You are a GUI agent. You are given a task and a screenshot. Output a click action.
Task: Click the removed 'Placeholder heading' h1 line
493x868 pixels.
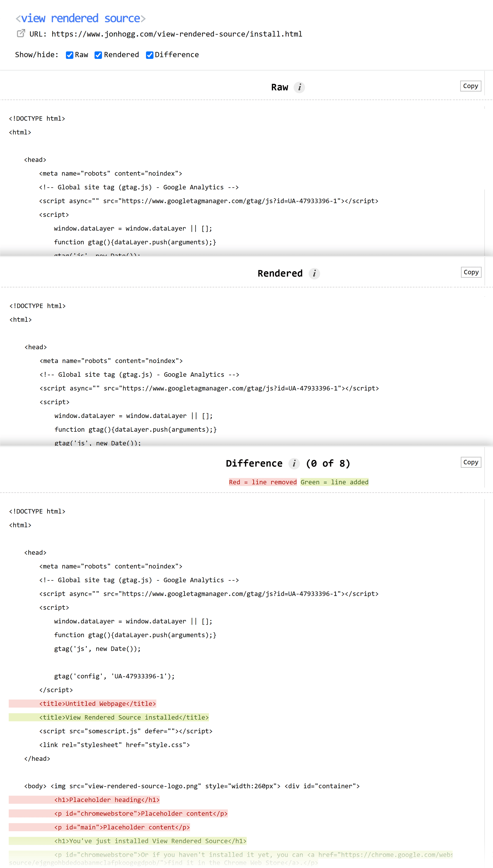click(84, 800)
